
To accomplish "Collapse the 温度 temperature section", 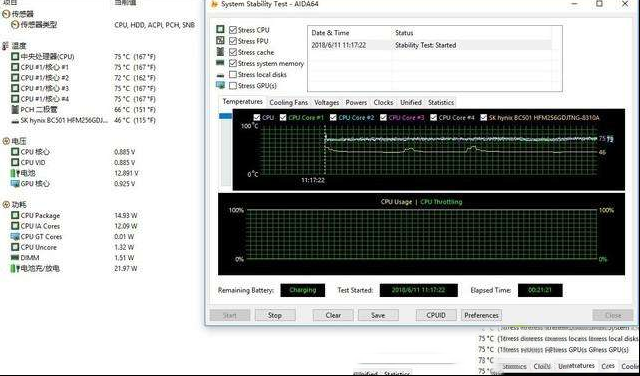I will 6,46.
